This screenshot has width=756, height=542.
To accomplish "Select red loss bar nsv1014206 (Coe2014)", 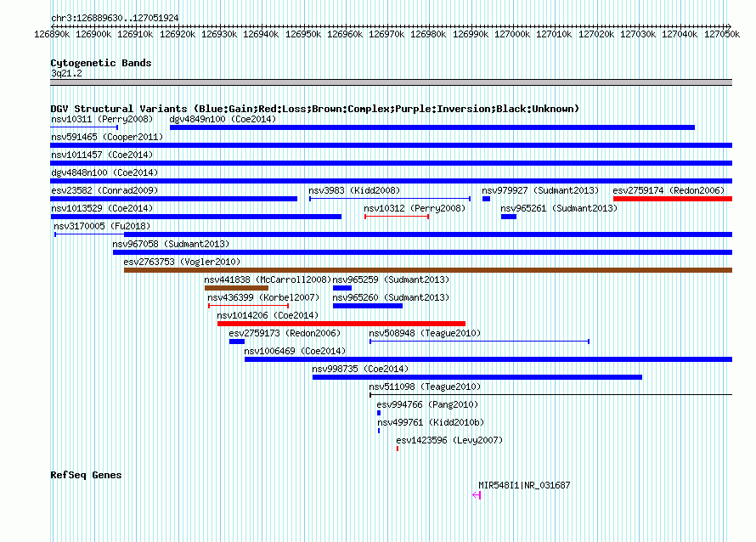I will (x=341, y=324).
